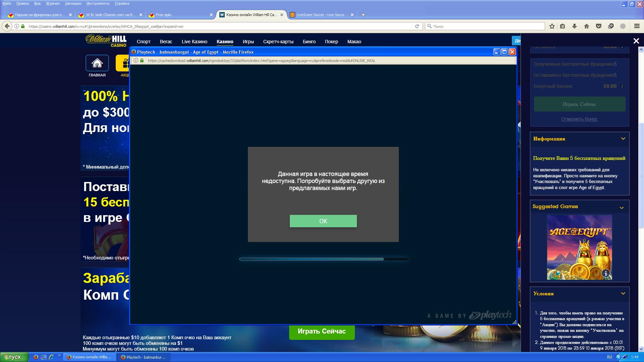Collapse the Suggested Games section
The height and width of the screenshot is (362, 644).
click(x=622, y=208)
